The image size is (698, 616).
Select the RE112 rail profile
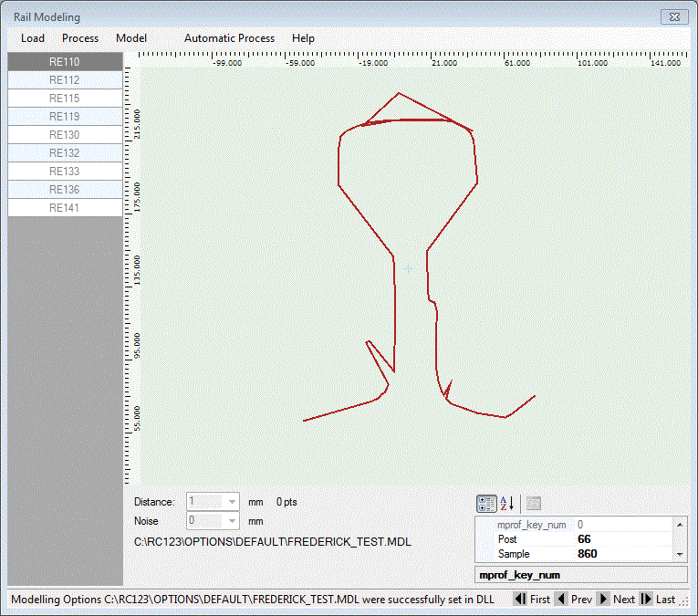pos(65,80)
